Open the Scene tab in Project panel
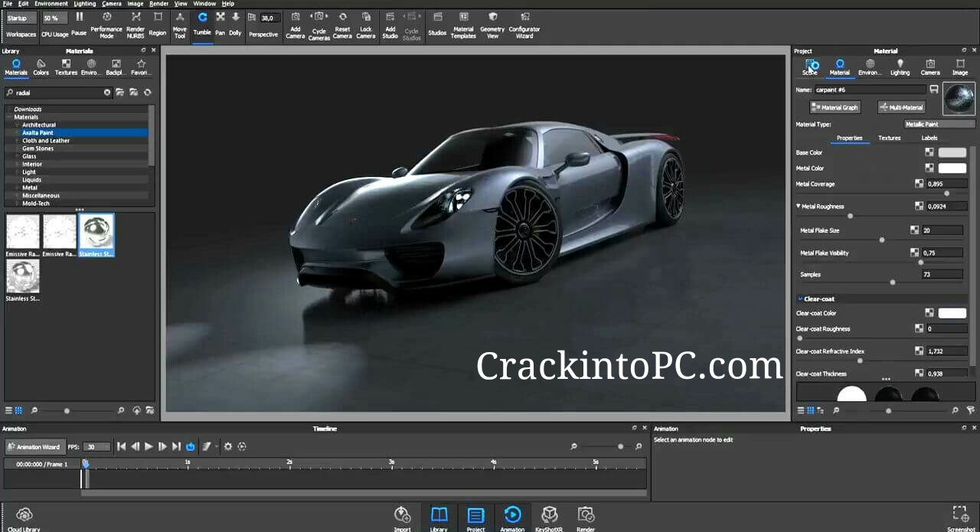The image size is (980, 532). [x=810, y=67]
